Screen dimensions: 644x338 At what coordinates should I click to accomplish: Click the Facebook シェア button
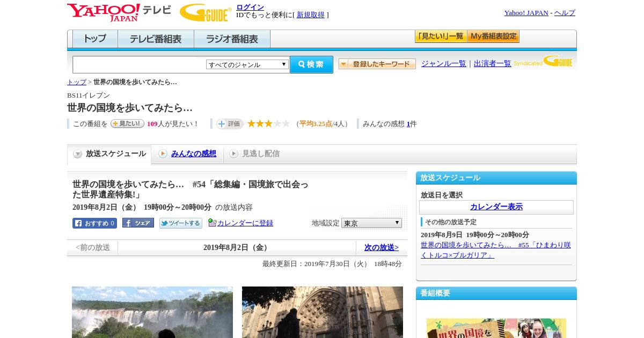(x=138, y=223)
